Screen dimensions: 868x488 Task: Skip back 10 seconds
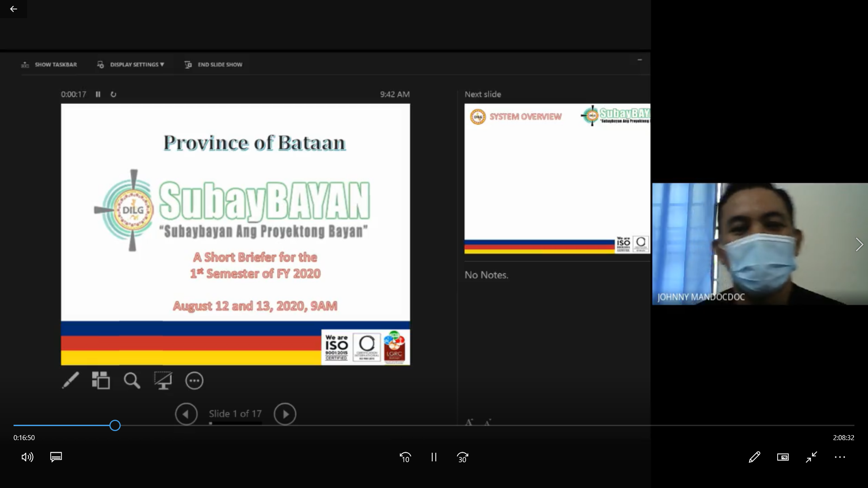(405, 457)
